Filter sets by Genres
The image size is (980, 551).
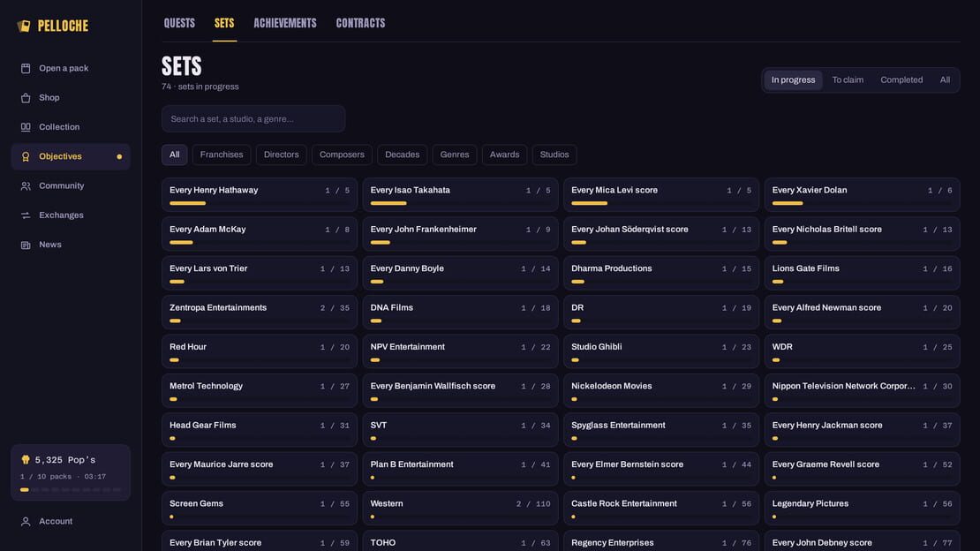tap(455, 155)
